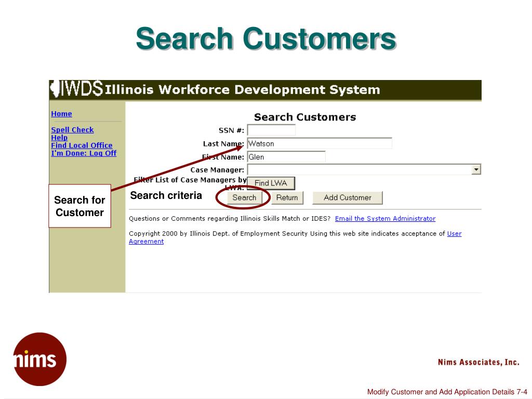Select 'Illinois Workforce Development System' banner text

[242, 89]
